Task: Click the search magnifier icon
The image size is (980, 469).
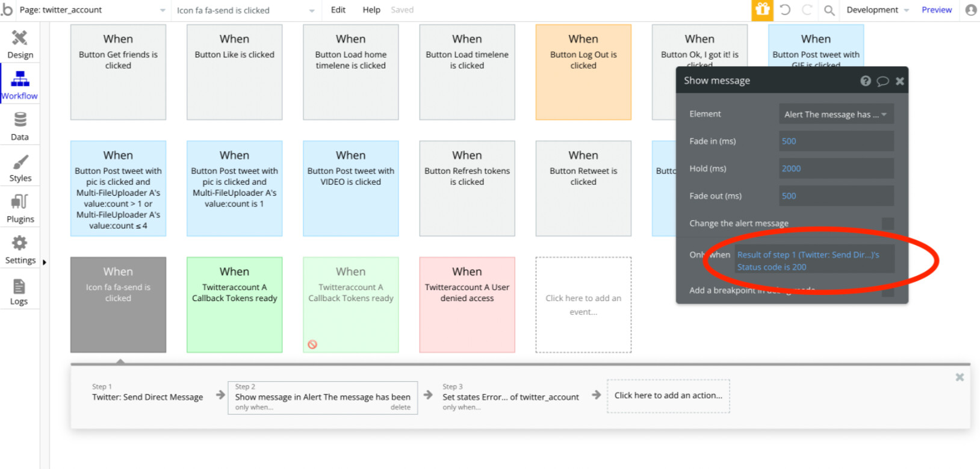Action: coord(829,10)
